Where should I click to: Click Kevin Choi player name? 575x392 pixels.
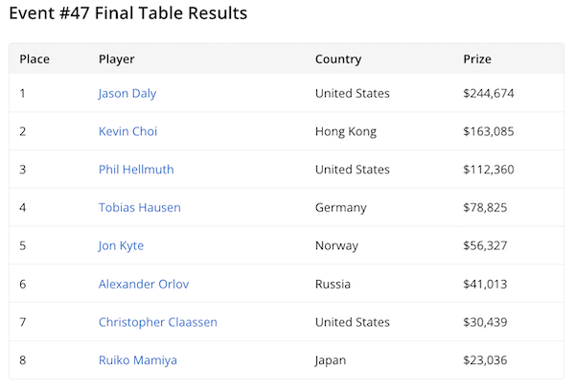tap(127, 131)
